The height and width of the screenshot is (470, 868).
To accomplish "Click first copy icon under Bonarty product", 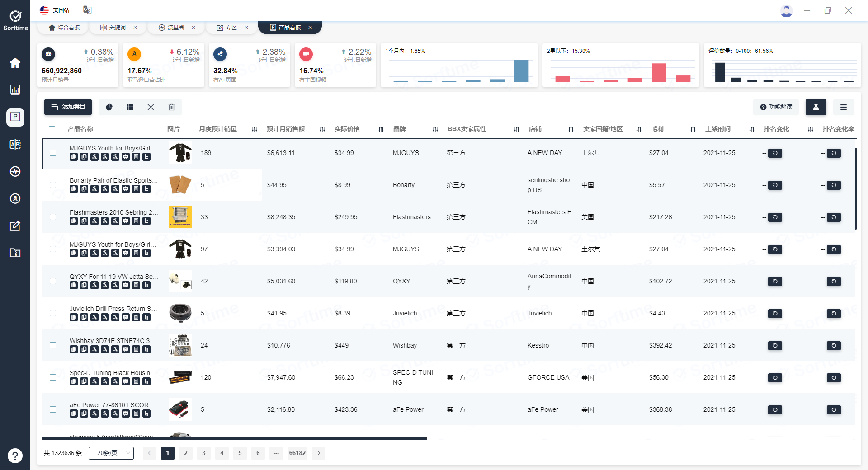I will (74, 189).
